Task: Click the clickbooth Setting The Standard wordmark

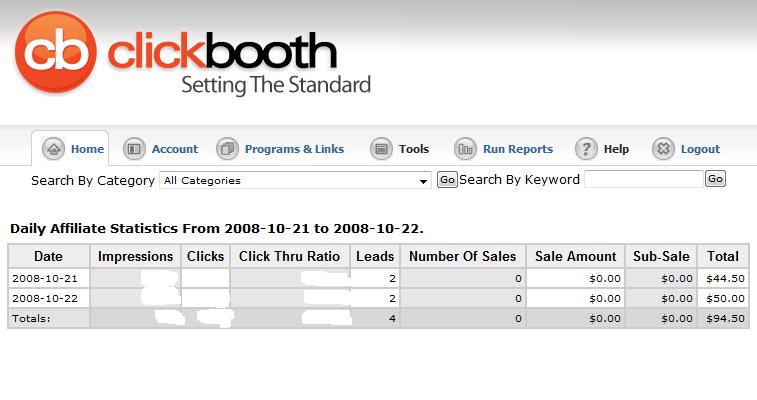Action: pos(240,62)
